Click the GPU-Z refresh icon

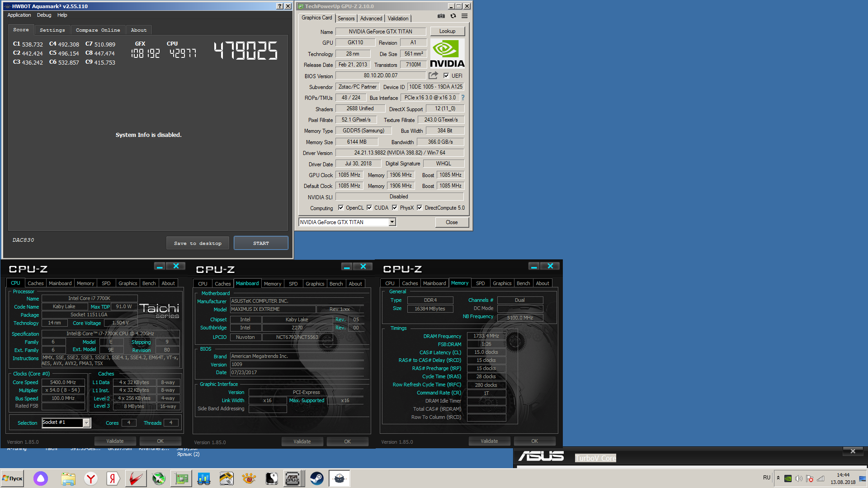[x=453, y=16]
